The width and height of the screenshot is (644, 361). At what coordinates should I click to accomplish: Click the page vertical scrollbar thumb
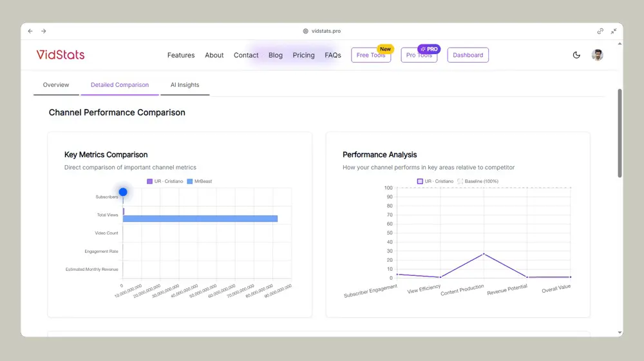point(620,133)
